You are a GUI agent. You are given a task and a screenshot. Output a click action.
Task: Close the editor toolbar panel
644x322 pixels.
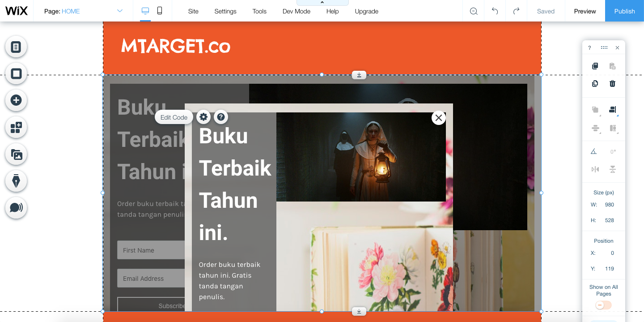point(618,47)
